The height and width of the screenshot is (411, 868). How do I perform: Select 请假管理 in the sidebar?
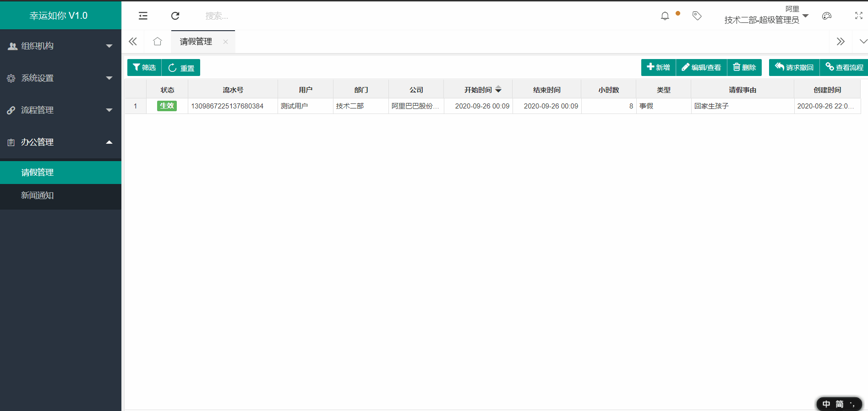pos(60,173)
